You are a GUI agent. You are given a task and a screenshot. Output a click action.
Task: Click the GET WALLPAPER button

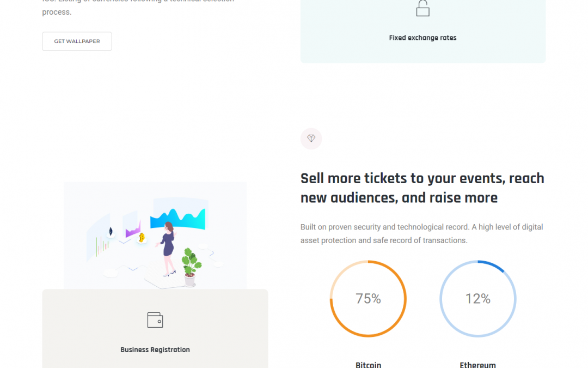(77, 41)
